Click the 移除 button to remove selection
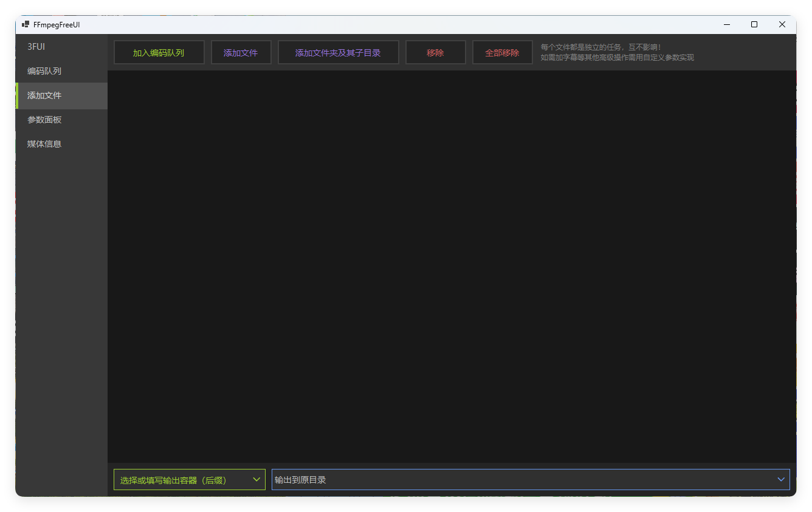Image resolution: width=812 pixels, height=512 pixels. [435, 52]
